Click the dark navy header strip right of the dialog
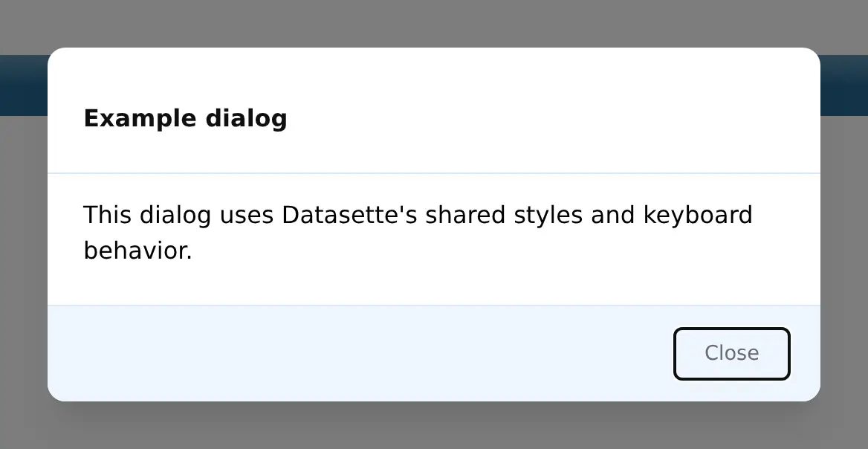The width and height of the screenshot is (868, 449). pos(844,85)
